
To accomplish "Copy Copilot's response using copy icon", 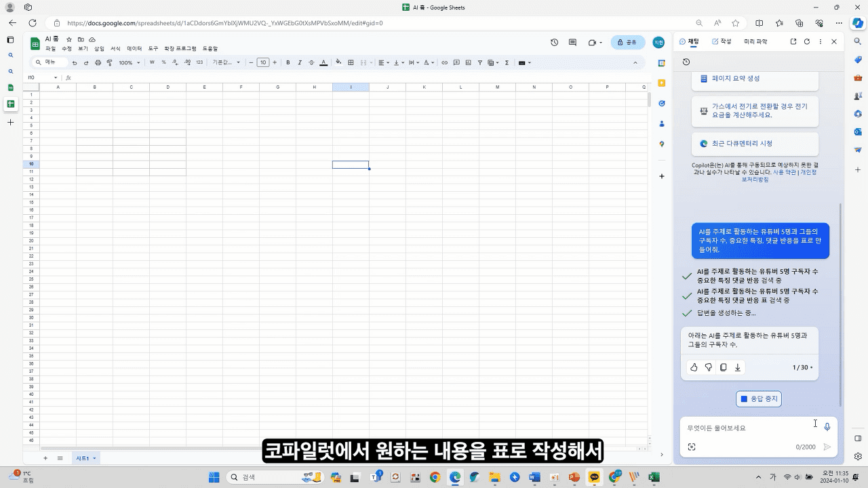I will 723,367.
